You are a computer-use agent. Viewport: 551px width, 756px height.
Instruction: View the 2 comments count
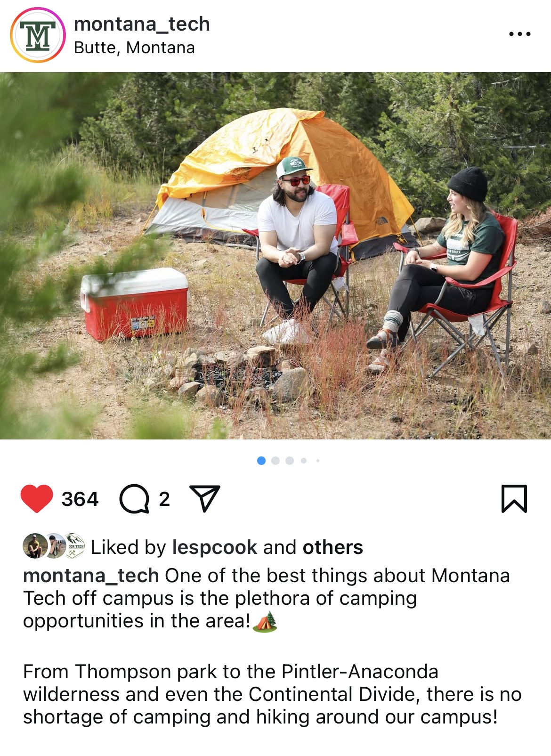pos(164,499)
